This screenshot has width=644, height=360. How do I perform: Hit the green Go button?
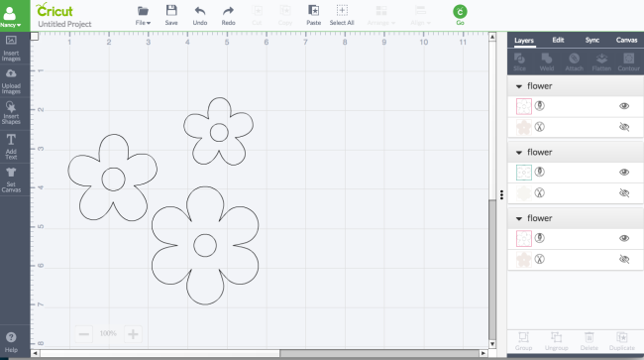pyautogui.click(x=460, y=15)
